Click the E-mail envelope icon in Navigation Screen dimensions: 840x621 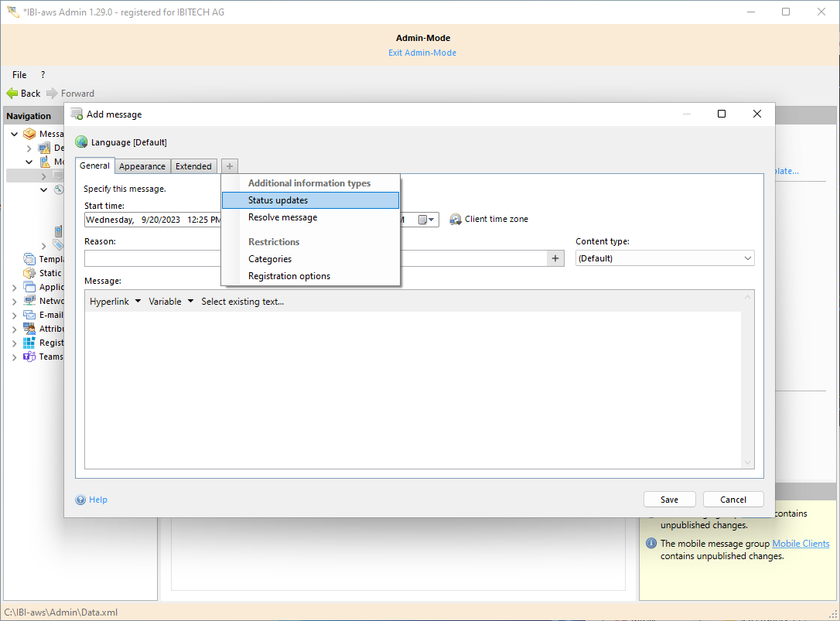(29, 315)
